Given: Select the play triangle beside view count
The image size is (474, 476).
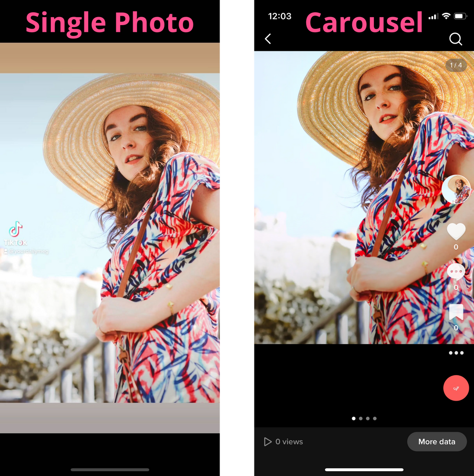Looking at the screenshot, I should coord(267,441).
